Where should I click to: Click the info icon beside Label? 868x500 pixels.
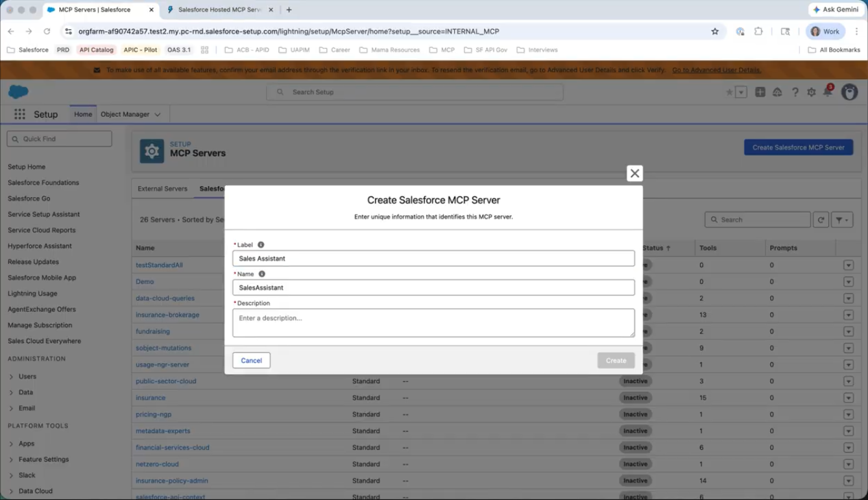pos(261,245)
